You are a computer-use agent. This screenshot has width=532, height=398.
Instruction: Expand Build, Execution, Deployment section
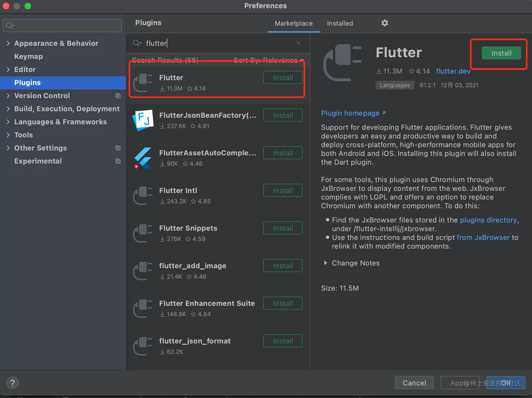pyautogui.click(x=8, y=109)
